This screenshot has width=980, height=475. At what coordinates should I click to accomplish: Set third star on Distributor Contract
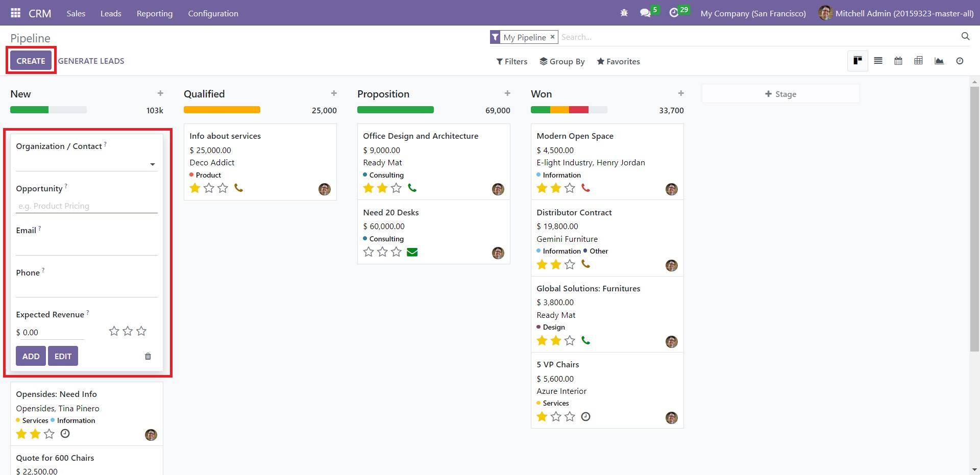point(570,264)
